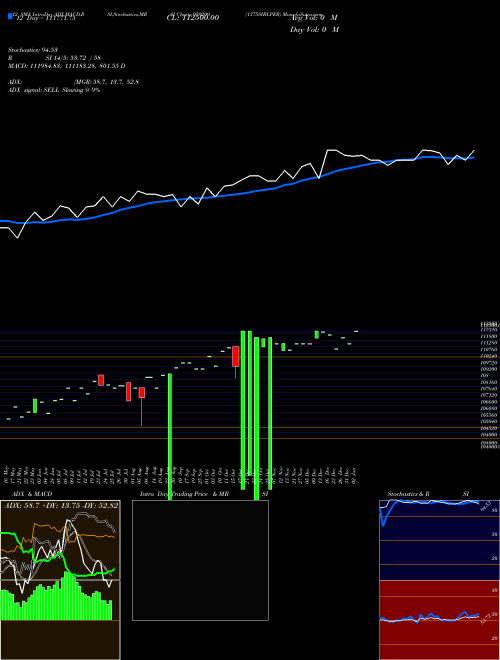Click the Stochastics & R SI panel title
This screenshot has height=660, width=500.
pos(428,494)
